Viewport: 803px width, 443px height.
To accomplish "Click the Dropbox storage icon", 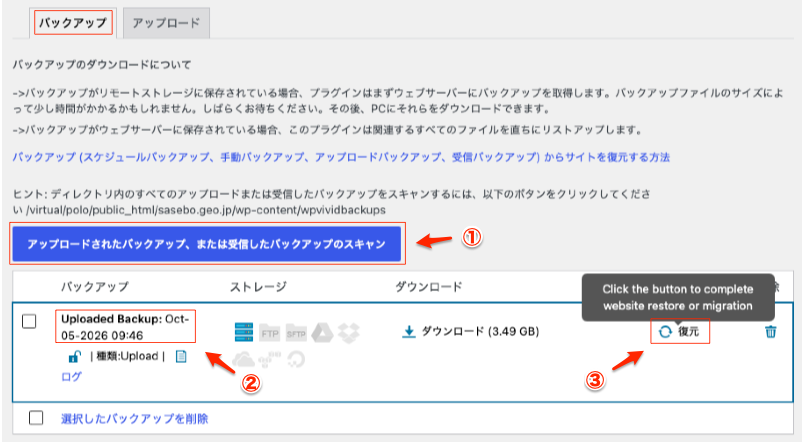I will click(x=349, y=333).
